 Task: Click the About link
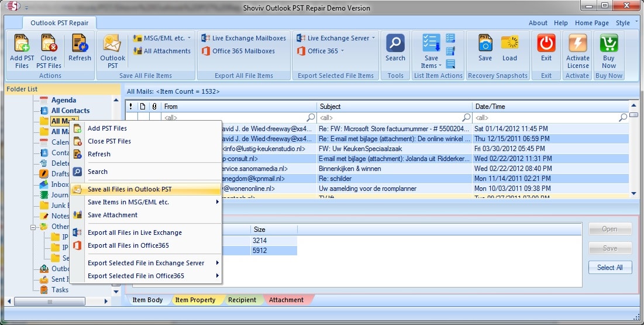coord(538,23)
